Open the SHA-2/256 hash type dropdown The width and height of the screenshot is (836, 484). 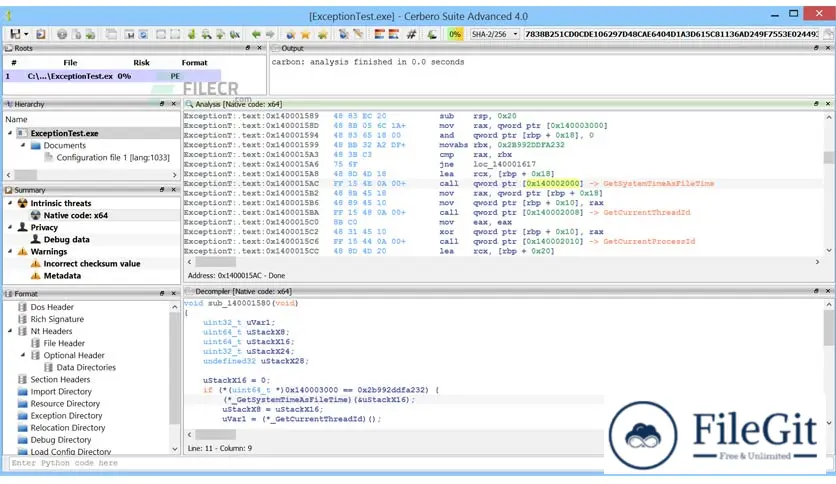(x=495, y=34)
